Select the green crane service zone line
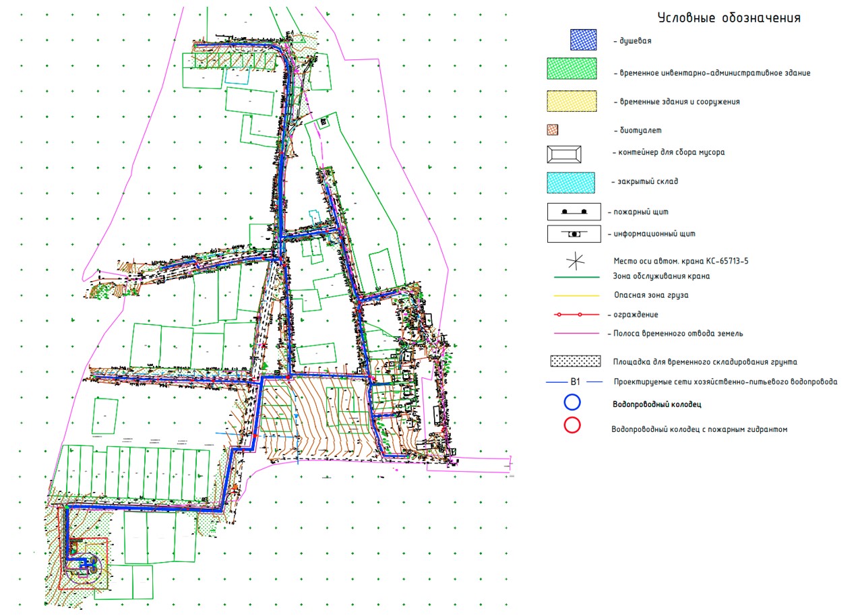This screenshot has height=616, width=860. [575, 276]
